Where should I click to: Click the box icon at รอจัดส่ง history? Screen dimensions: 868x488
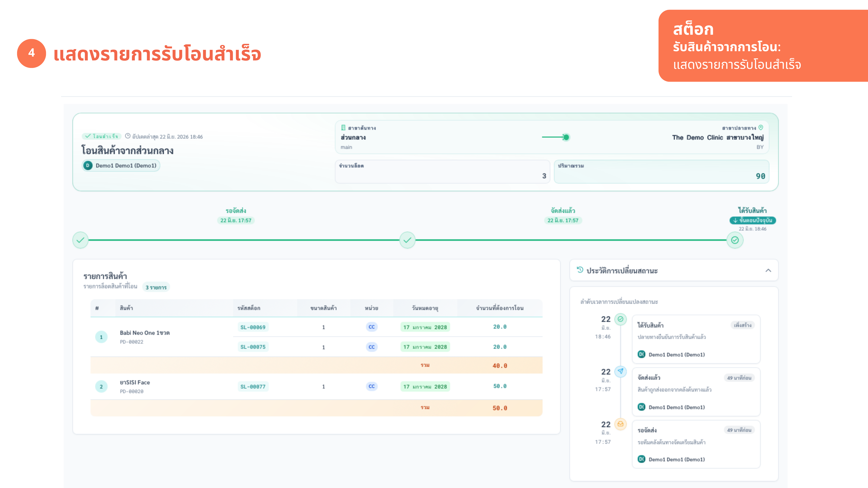click(620, 424)
